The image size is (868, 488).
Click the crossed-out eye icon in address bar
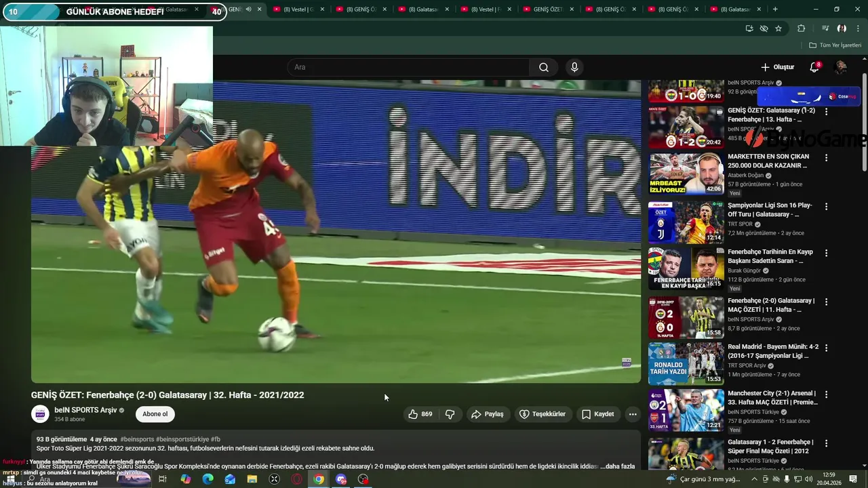click(x=764, y=28)
